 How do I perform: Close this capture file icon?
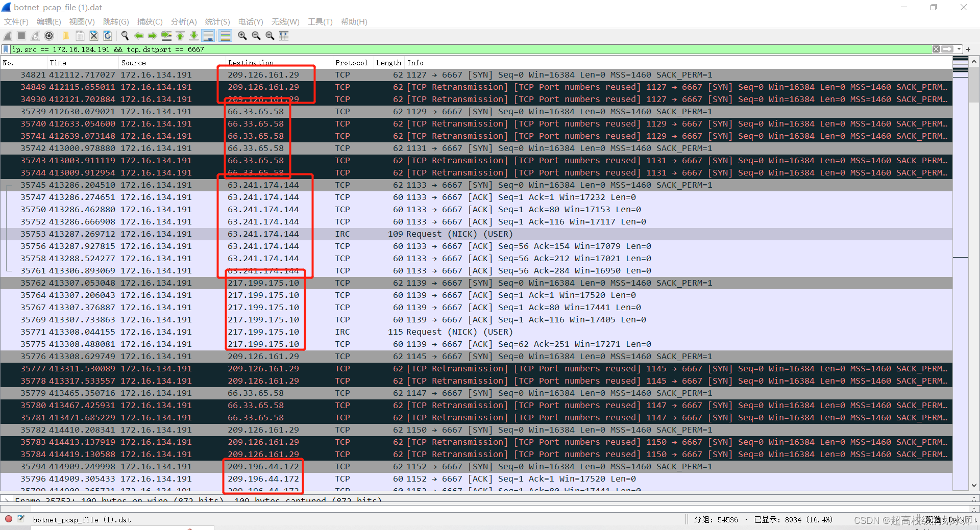pyautogui.click(x=93, y=36)
